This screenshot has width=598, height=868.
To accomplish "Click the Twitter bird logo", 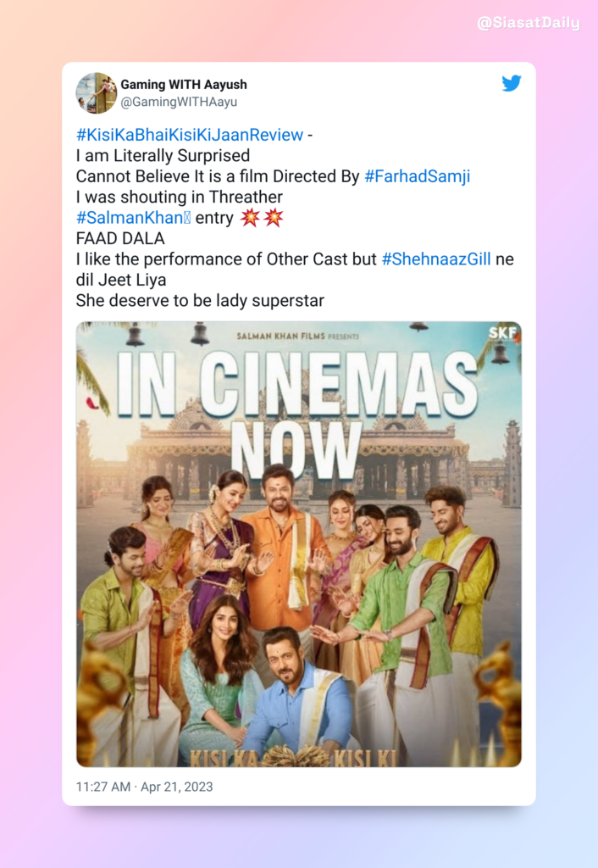I will point(511,83).
